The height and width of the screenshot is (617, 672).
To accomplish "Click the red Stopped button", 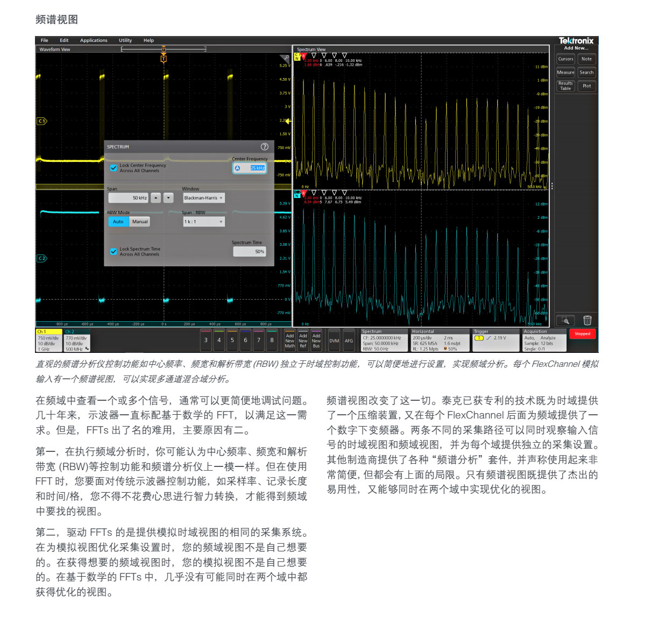I will tap(582, 334).
